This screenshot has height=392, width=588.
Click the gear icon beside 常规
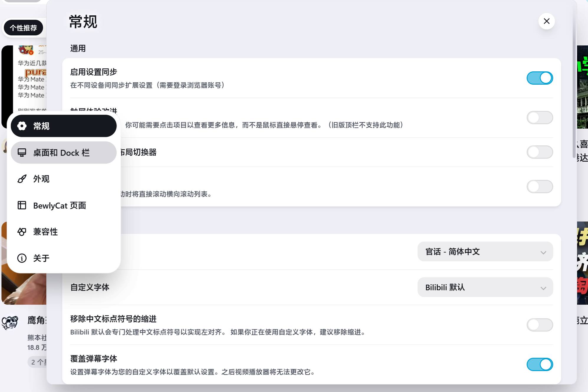click(x=22, y=126)
